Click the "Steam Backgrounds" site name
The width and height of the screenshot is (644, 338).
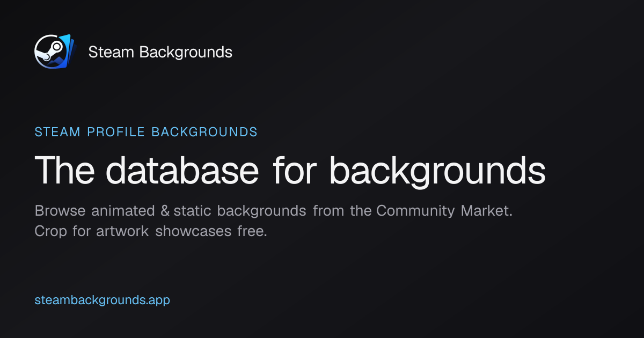point(160,52)
